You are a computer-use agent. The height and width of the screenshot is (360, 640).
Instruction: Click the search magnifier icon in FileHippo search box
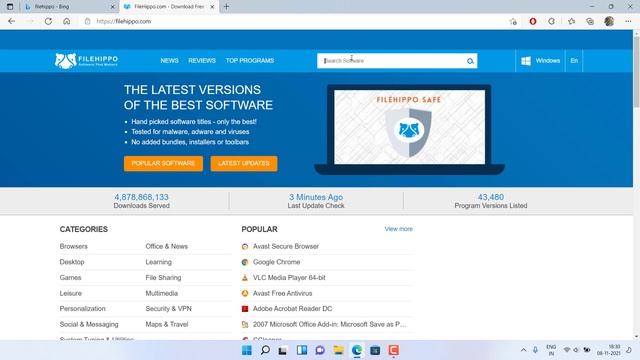[x=470, y=61]
